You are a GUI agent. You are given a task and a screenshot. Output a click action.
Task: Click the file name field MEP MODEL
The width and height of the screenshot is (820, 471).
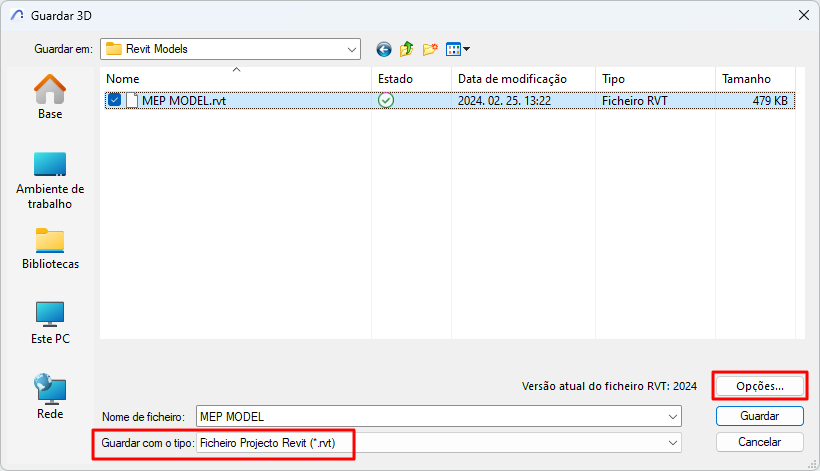[x=438, y=417]
